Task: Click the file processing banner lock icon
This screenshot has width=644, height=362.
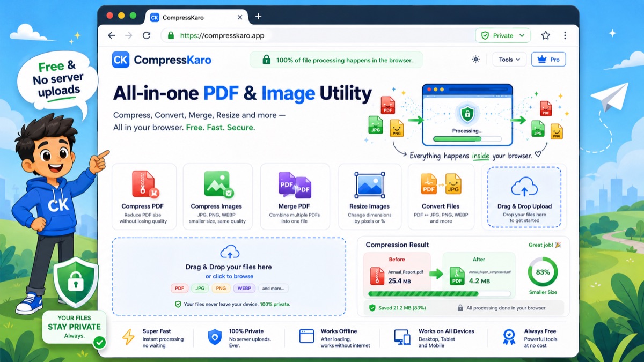Action: click(266, 60)
